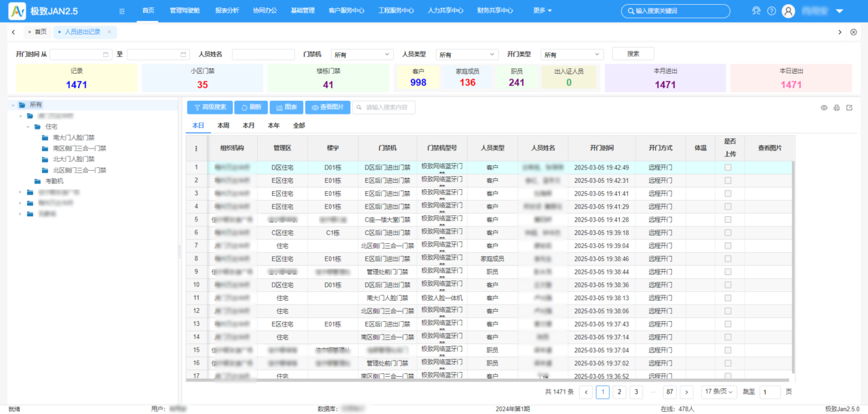The width and height of the screenshot is (868, 414).
Task: Click the export icon above the table
Action: (x=849, y=108)
